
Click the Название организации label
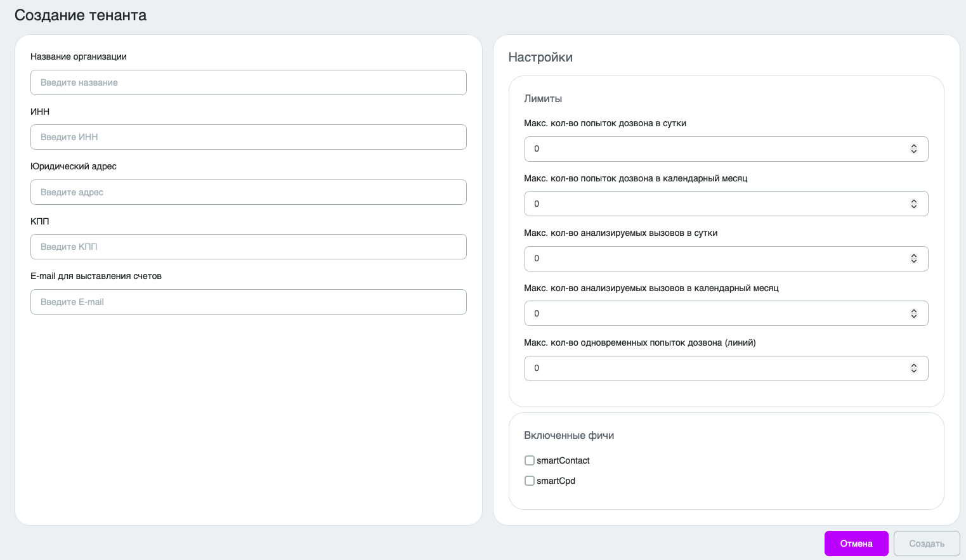click(79, 56)
